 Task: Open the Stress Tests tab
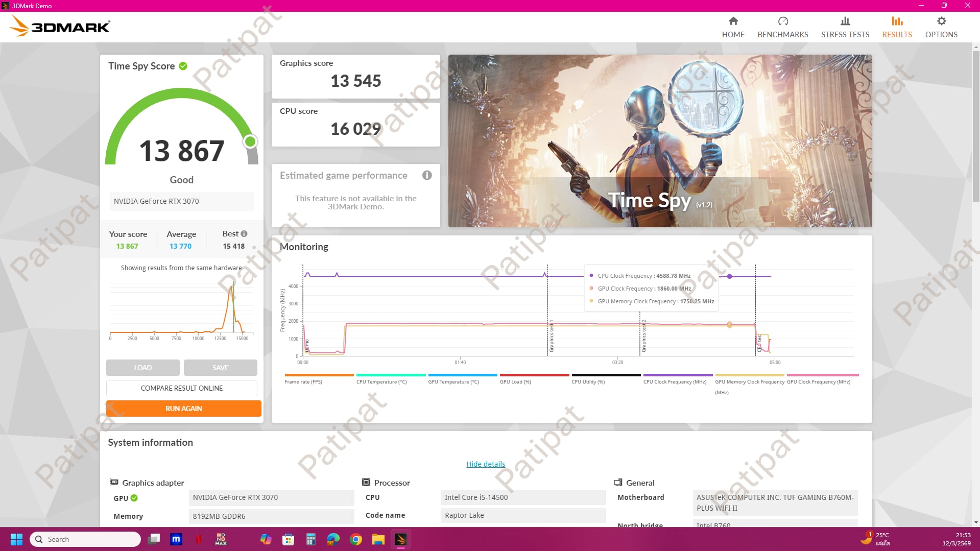click(845, 27)
